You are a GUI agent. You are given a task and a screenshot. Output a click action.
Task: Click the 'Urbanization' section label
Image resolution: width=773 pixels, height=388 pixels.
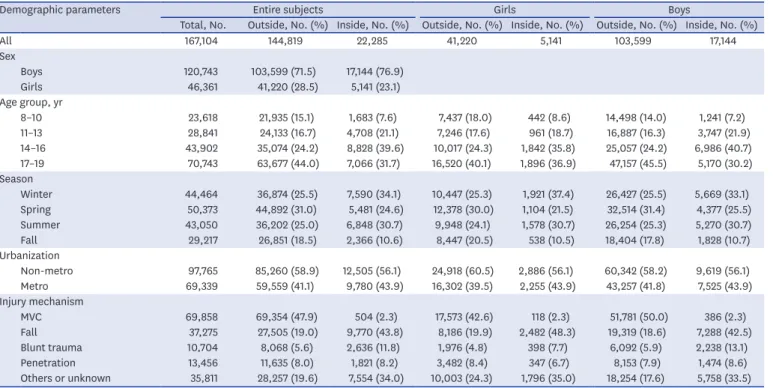(x=30, y=255)
